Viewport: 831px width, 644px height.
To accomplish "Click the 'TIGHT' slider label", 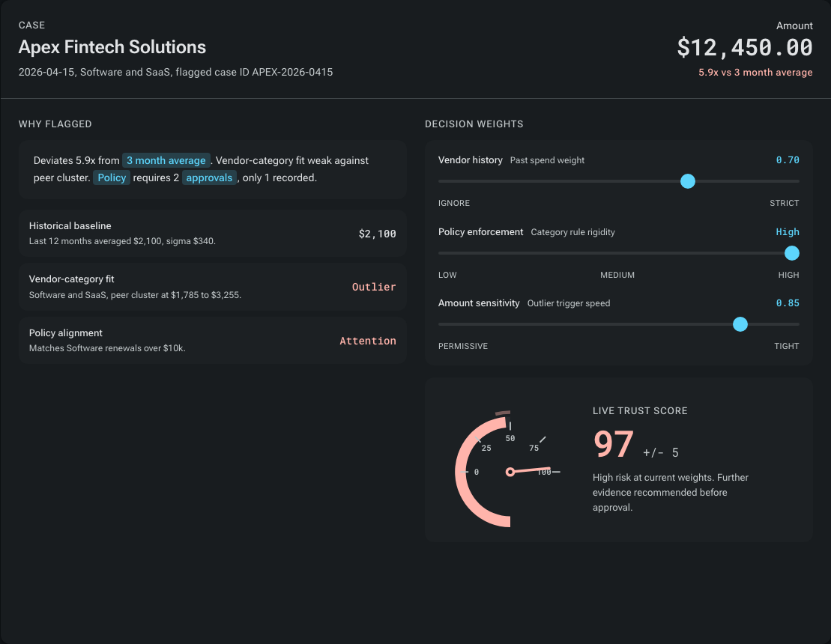I will (x=787, y=346).
